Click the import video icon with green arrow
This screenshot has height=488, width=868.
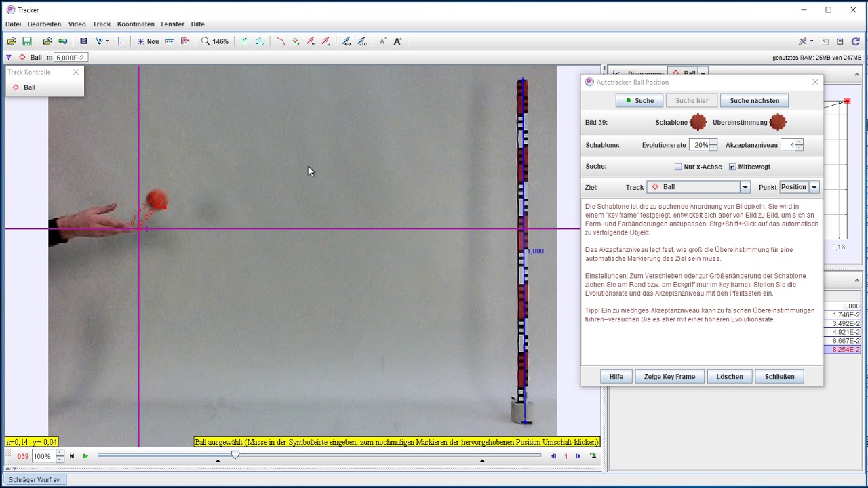point(63,41)
